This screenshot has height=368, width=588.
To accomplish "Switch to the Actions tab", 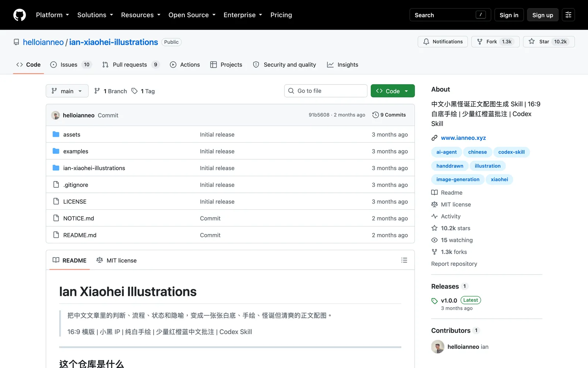I will 185,65.
